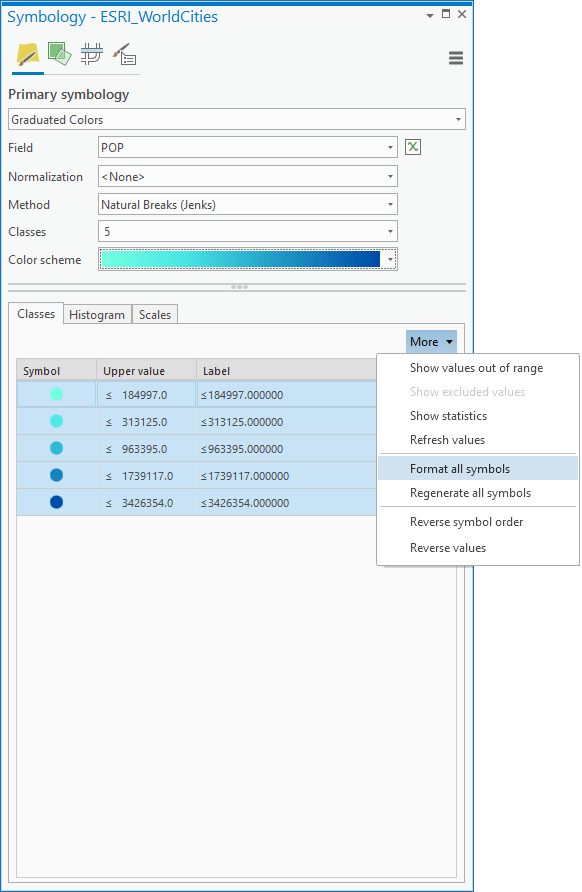Open the hamburger options menu

pyautogui.click(x=456, y=58)
